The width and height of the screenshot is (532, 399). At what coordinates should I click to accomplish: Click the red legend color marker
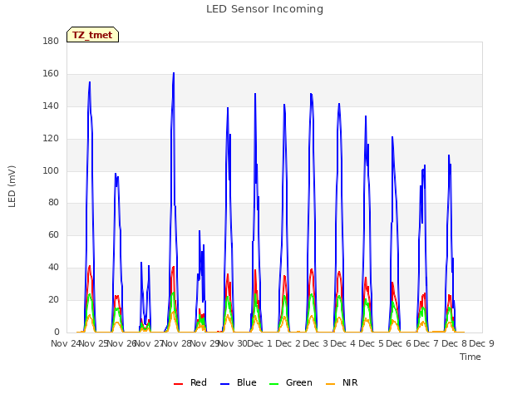point(178,384)
